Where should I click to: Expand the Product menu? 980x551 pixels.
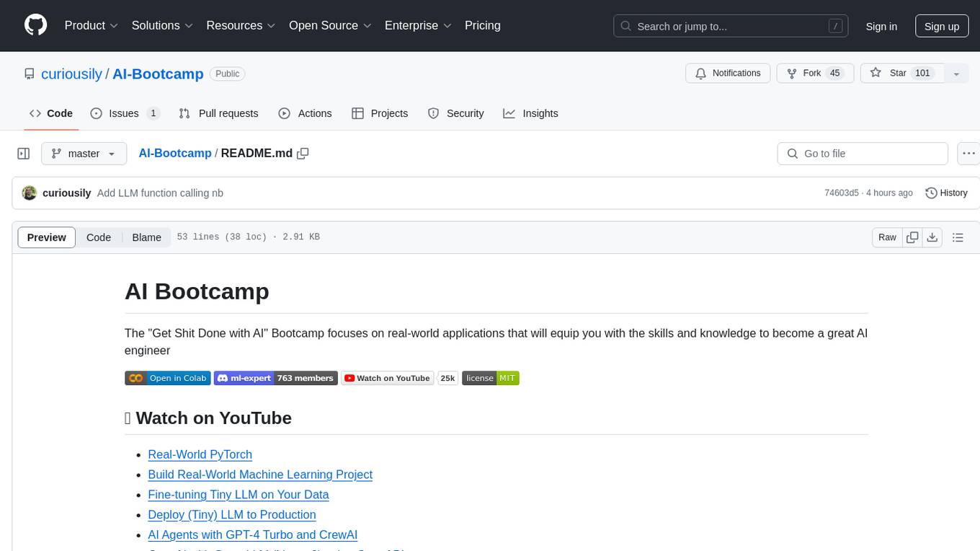pos(92,25)
